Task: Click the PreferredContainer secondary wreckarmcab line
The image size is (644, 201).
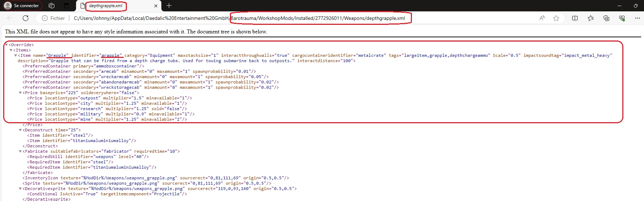Action: [146, 77]
